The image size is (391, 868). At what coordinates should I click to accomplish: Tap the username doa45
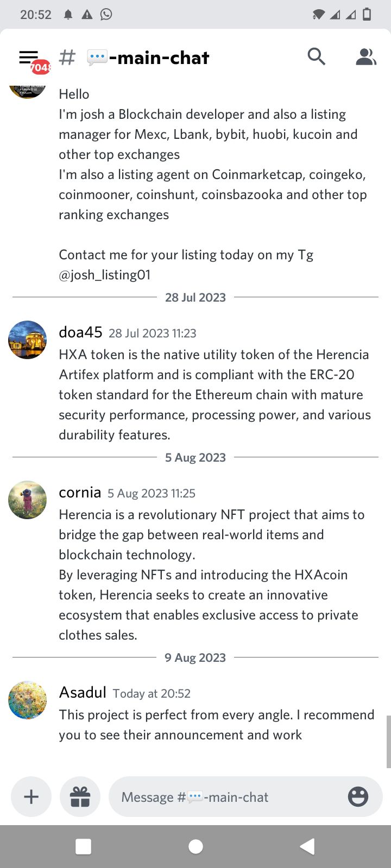[x=80, y=332]
